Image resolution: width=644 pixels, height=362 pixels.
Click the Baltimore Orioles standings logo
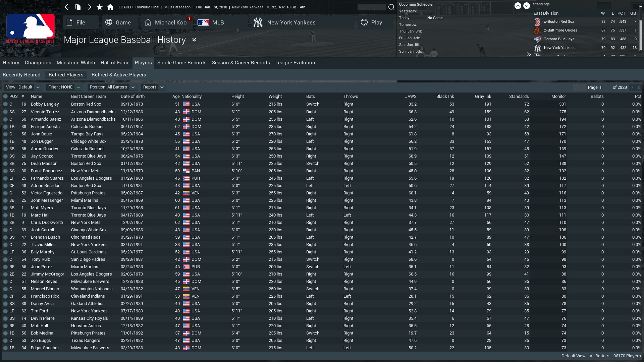click(x=537, y=31)
